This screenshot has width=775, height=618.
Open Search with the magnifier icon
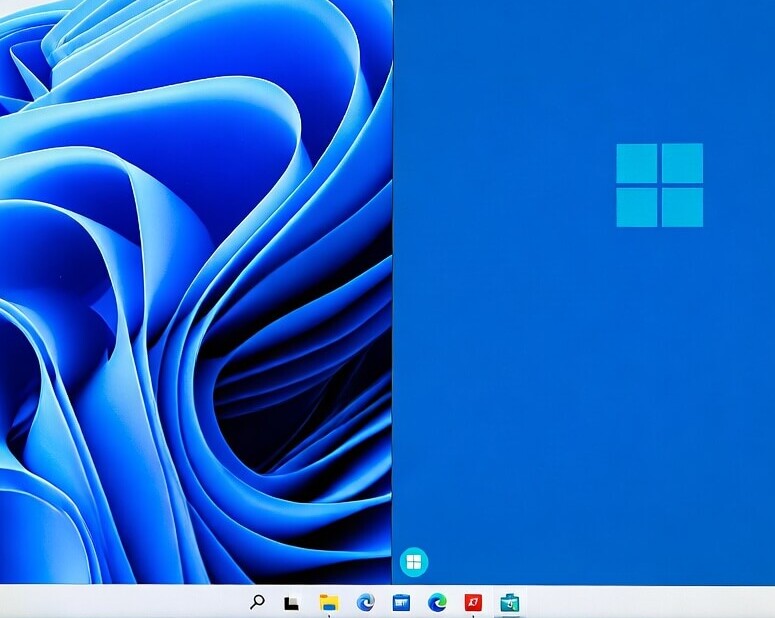pos(257,602)
